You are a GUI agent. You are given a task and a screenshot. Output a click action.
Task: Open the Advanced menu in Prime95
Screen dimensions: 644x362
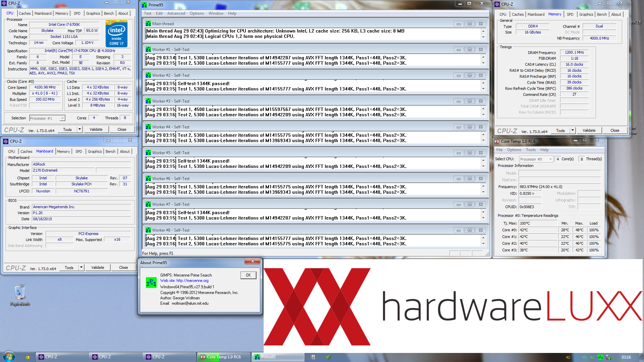176,13
